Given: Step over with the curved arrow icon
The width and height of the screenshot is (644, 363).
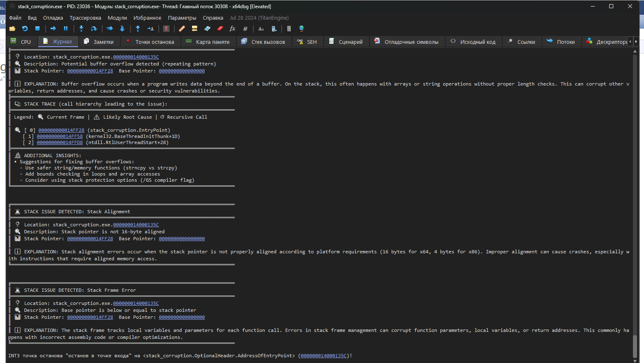Looking at the screenshot, I should click(94, 29).
